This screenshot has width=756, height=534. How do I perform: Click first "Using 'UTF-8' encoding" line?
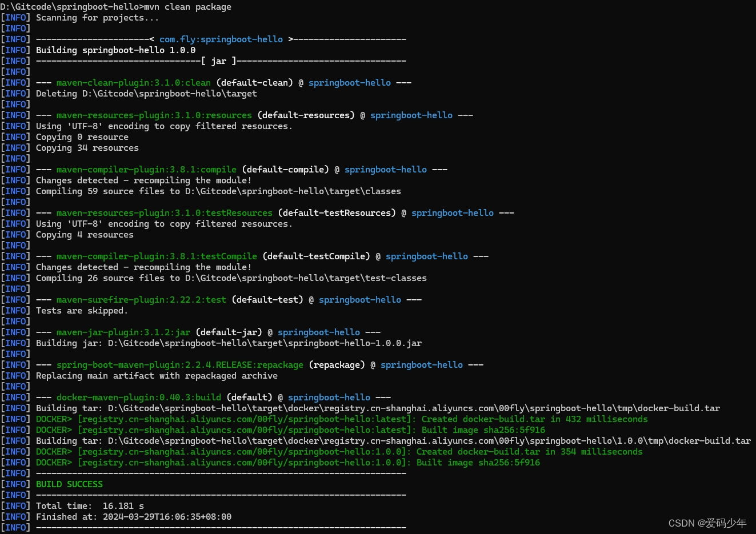(x=164, y=126)
